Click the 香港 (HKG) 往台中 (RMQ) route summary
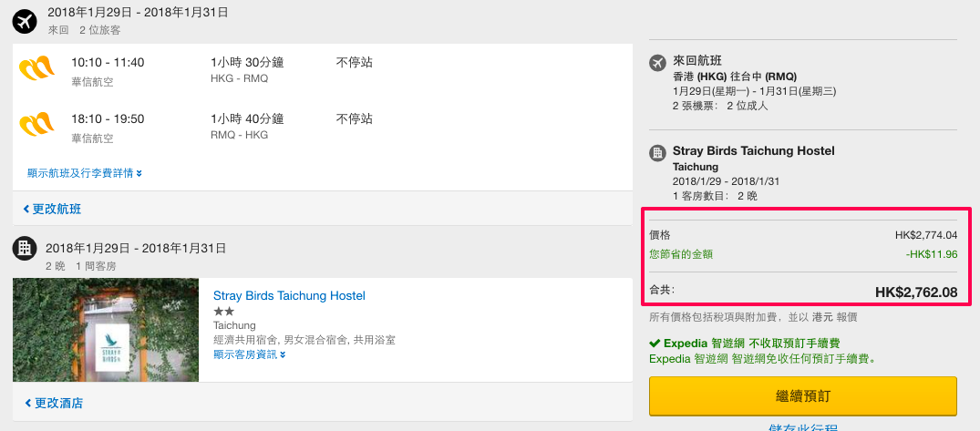 (x=735, y=77)
